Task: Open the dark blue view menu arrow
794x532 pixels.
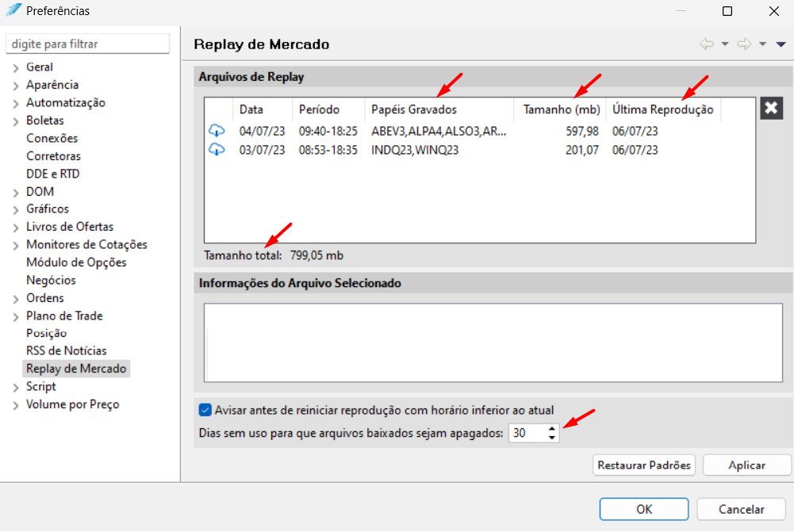Action: [x=781, y=44]
